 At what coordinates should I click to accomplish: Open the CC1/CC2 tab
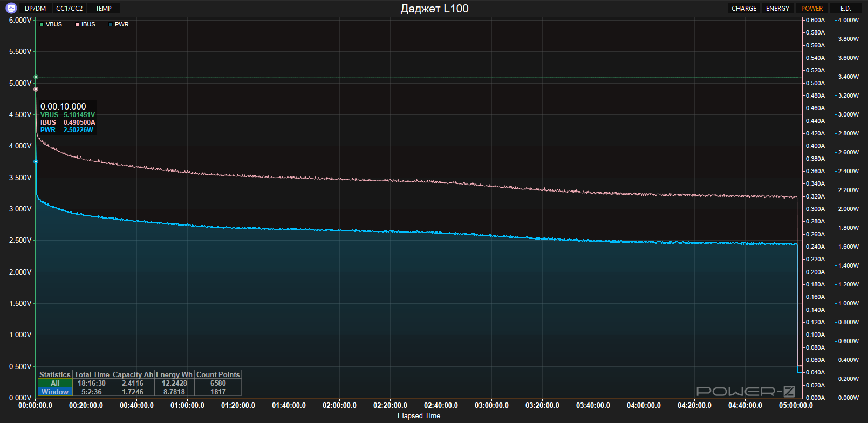(x=70, y=8)
